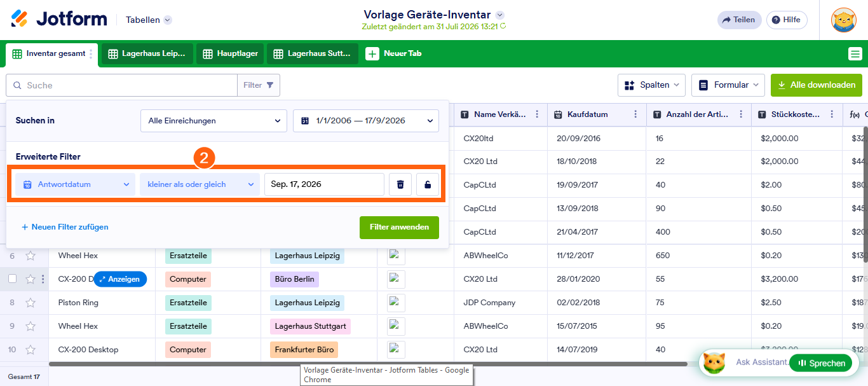Click the Kaufdatum column header

tap(597, 114)
